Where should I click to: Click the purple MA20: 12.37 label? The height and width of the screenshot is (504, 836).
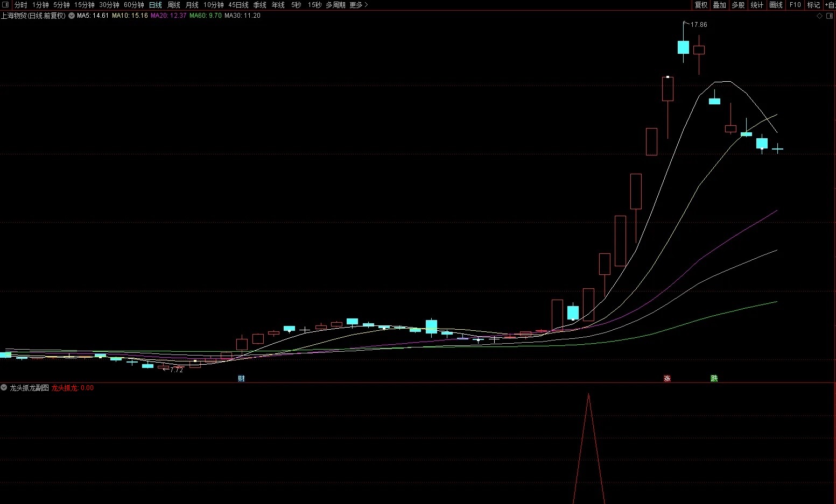coord(168,16)
